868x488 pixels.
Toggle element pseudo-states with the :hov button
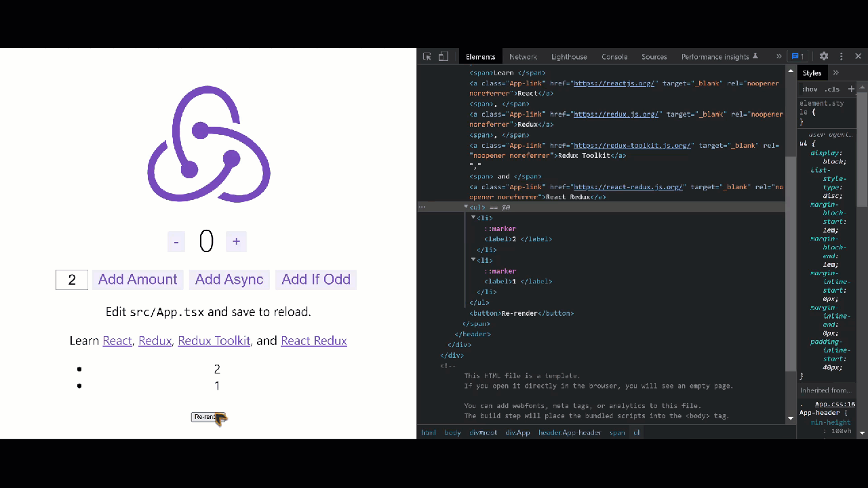point(809,89)
